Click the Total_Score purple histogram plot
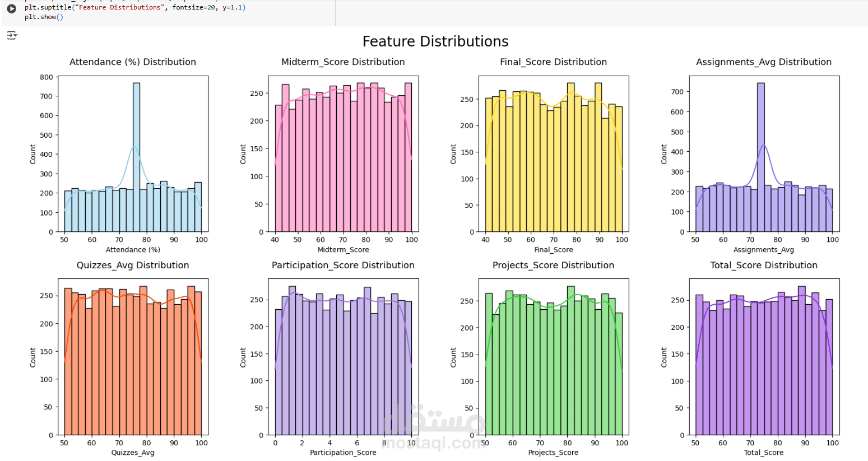 click(764, 357)
